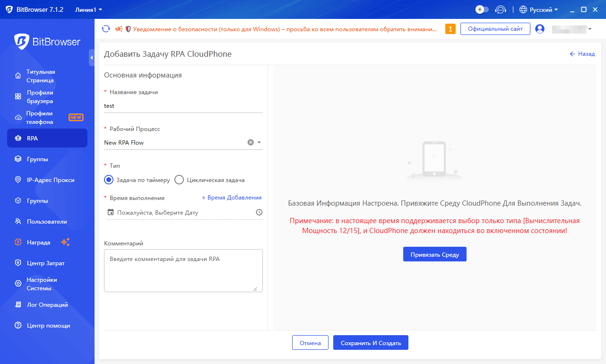
Task: Go to Титульная Страница in sidebar
Action: [x=47, y=76]
